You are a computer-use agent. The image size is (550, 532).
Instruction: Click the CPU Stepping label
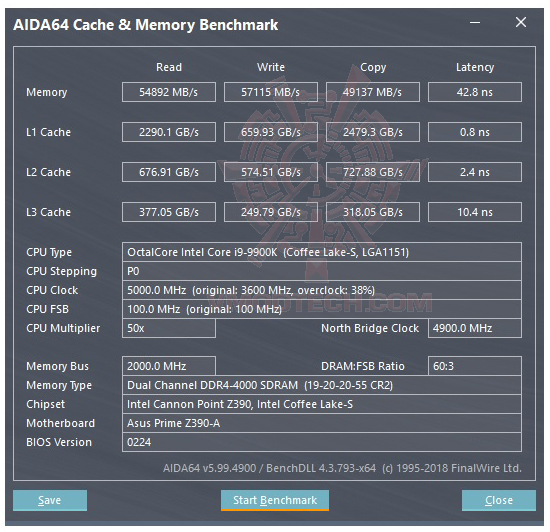[61, 271]
